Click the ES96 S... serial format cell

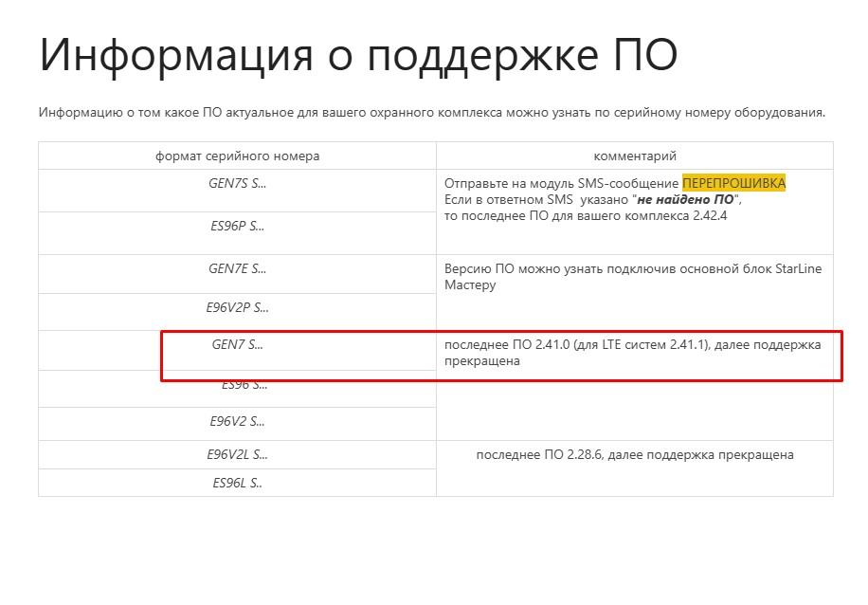[244, 385]
